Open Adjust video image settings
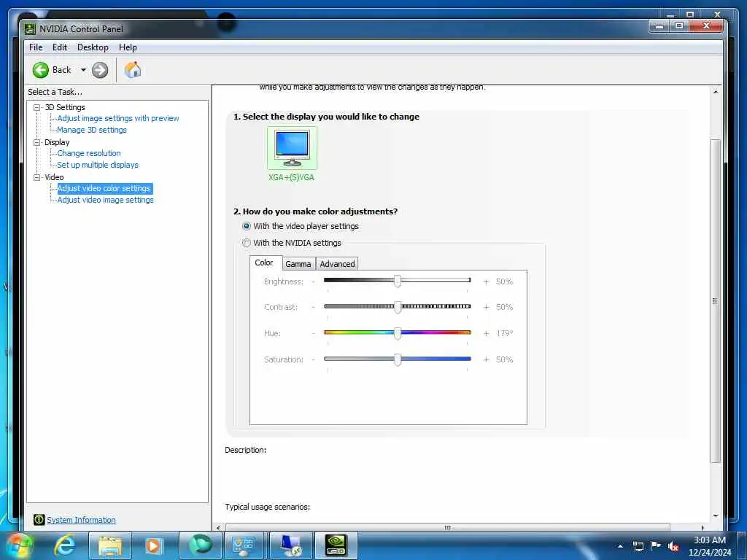This screenshot has height=560, width=747. click(105, 200)
